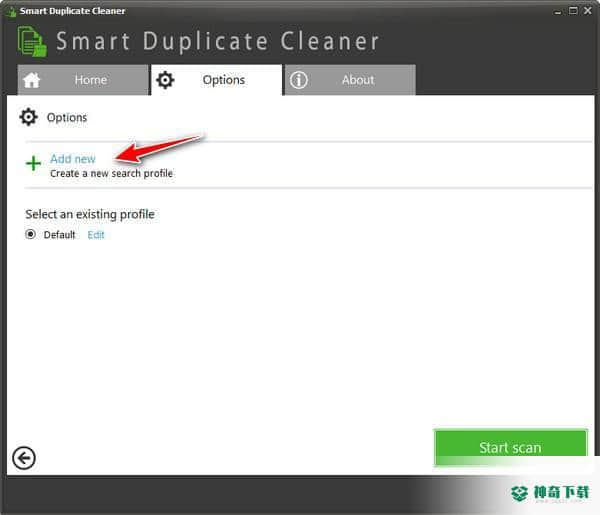Open the Home tab
600x515 pixels.
pyautogui.click(x=83, y=80)
